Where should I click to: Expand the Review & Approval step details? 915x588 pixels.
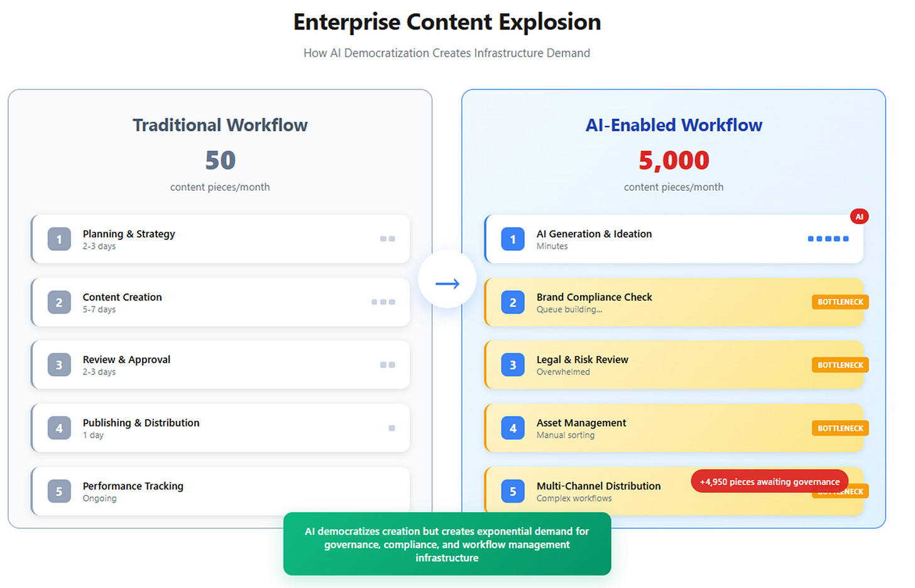(220, 365)
